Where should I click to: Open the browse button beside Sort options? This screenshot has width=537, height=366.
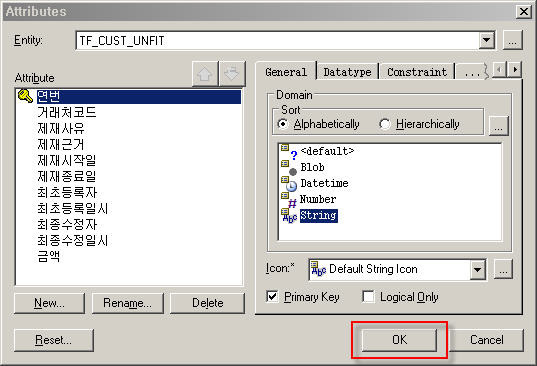(499, 126)
